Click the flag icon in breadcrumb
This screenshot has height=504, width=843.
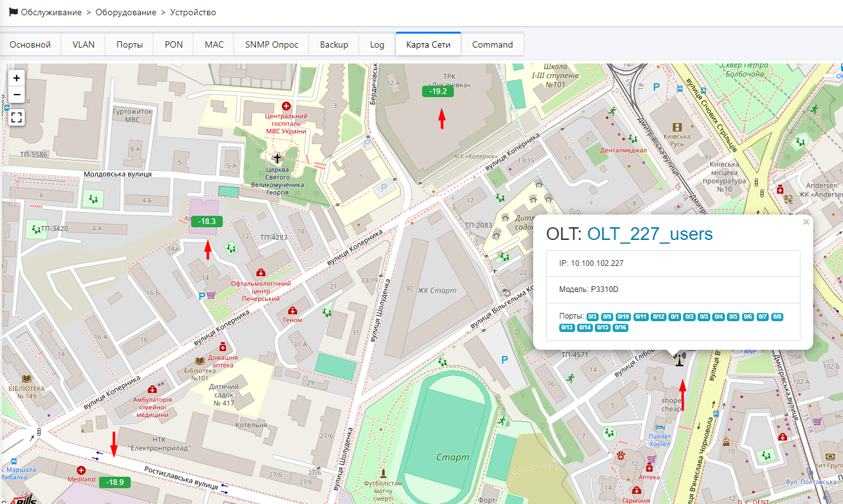[x=13, y=12]
